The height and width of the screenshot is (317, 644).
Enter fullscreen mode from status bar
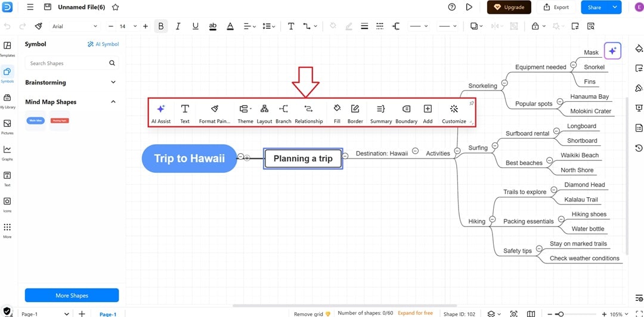coord(638,313)
